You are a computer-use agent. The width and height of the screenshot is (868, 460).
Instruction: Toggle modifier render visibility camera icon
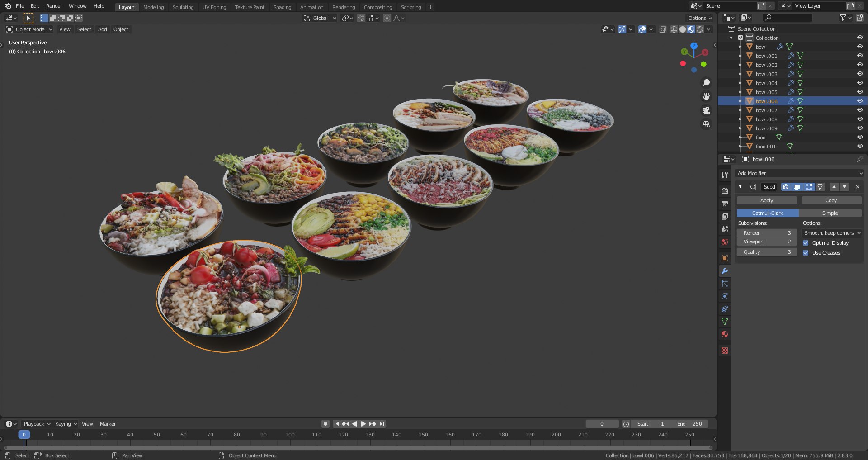[786, 187]
